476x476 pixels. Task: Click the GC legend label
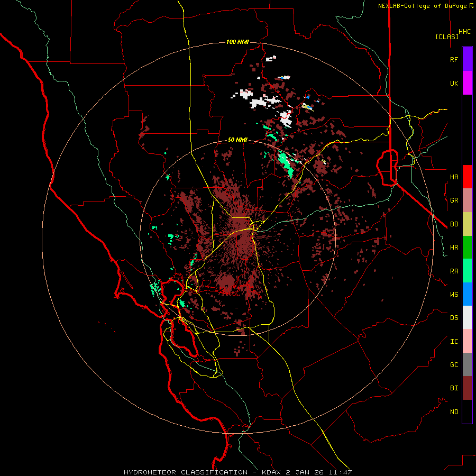pyautogui.click(x=454, y=364)
